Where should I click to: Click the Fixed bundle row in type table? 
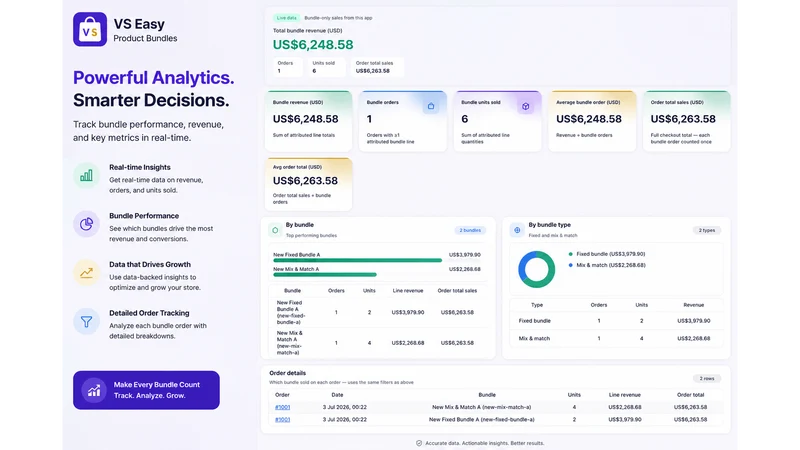click(x=616, y=321)
